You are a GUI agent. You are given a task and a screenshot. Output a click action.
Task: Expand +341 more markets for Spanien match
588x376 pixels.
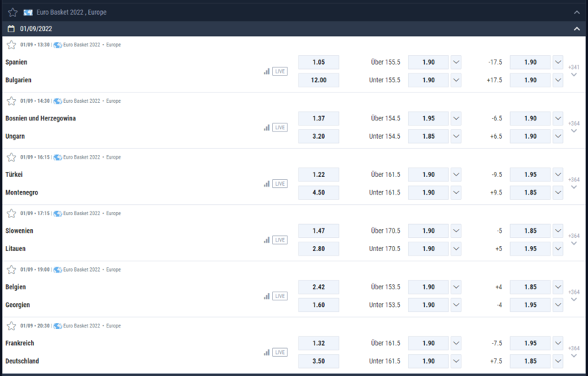[x=574, y=70]
